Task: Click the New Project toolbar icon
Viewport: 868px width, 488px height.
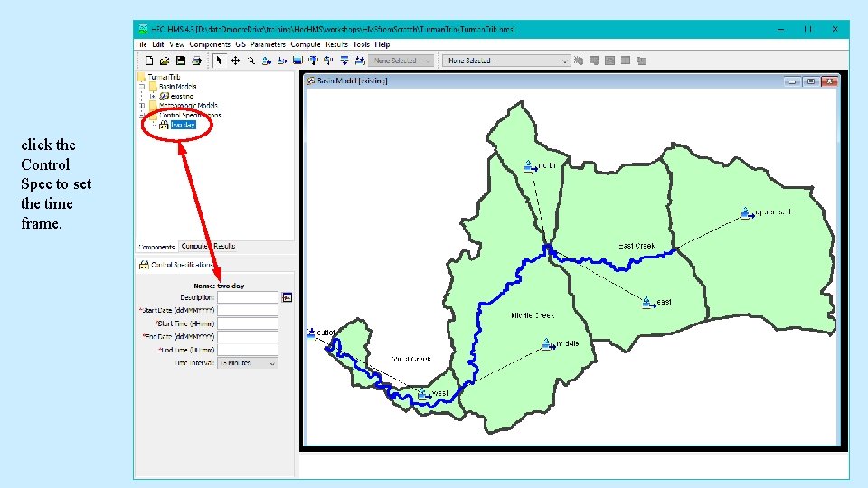Action: (149, 61)
